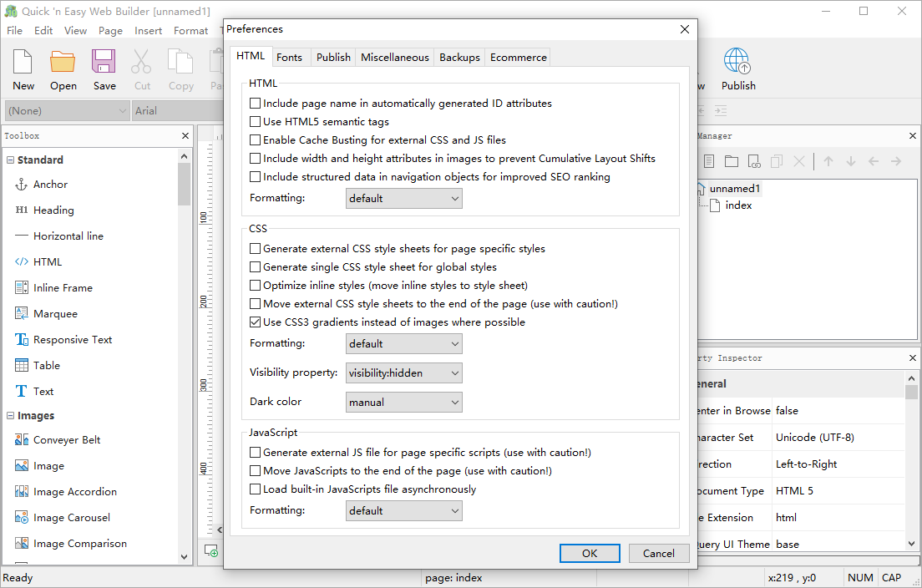Open the Backups tab in Preferences
The height and width of the screenshot is (588, 922).
tap(459, 57)
